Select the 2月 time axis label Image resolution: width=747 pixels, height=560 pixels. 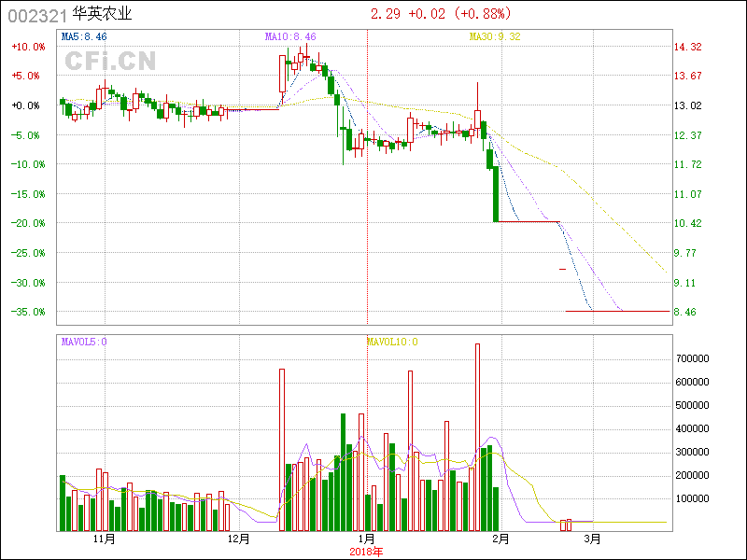coord(500,539)
